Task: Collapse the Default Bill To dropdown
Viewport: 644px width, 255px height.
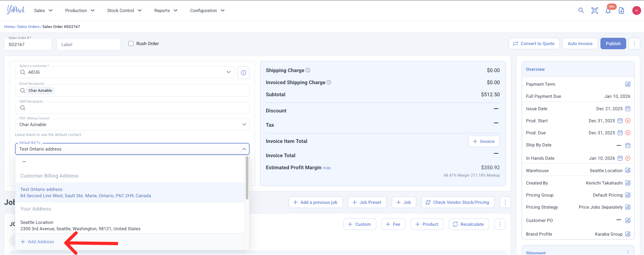Action: (244, 149)
